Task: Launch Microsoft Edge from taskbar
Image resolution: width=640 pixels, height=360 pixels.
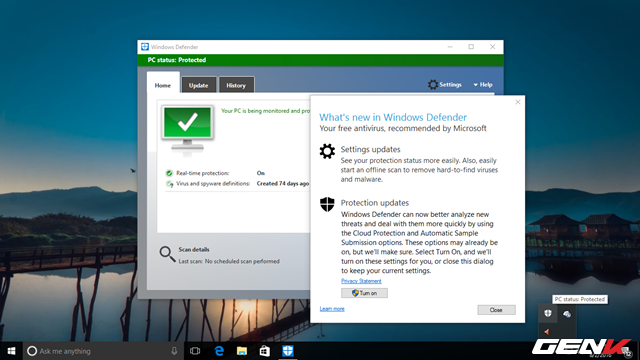Action: coord(219,351)
